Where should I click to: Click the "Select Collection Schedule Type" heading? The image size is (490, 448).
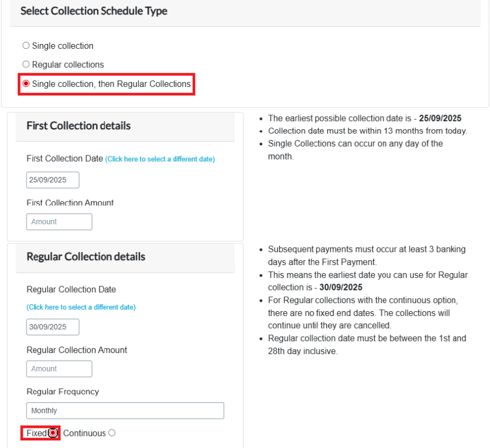click(94, 11)
